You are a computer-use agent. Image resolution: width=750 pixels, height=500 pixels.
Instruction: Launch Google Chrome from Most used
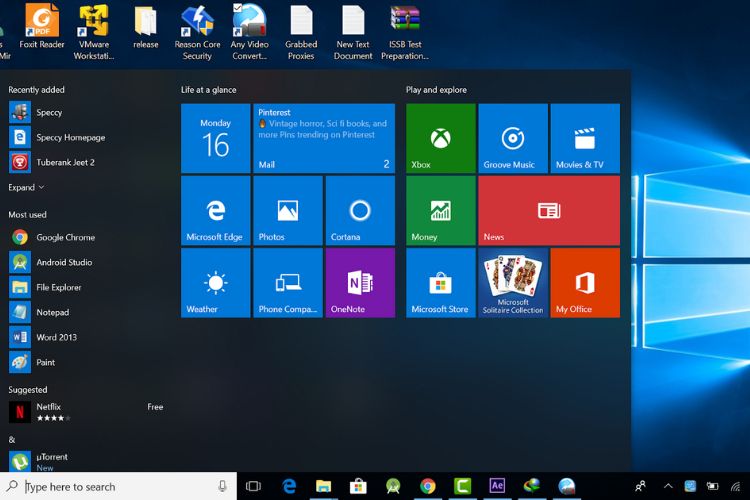click(86, 237)
